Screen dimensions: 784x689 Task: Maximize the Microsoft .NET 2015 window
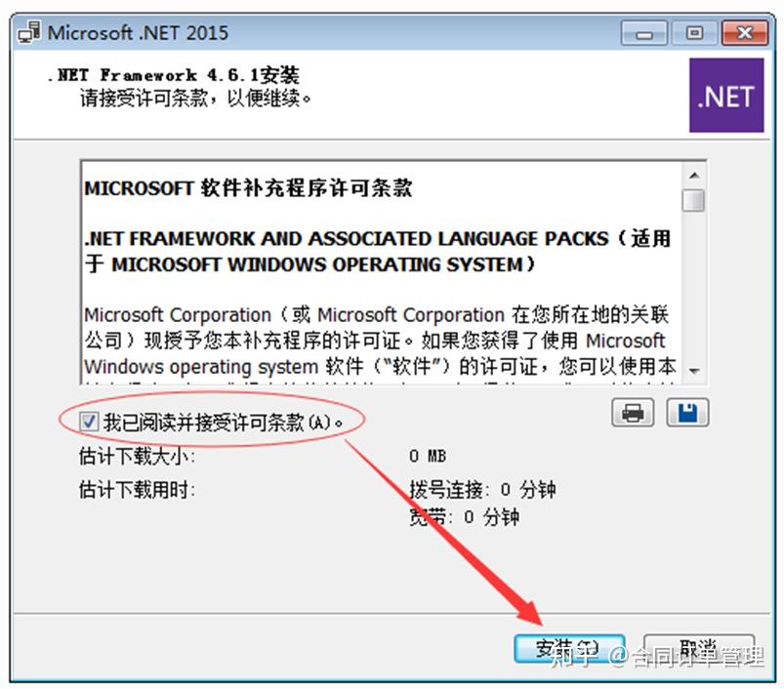694,34
